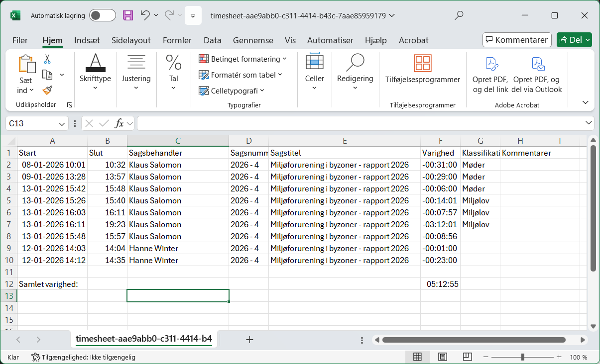This screenshot has height=364, width=600.
Task: Open the Kommentarer panel
Action: click(x=517, y=39)
